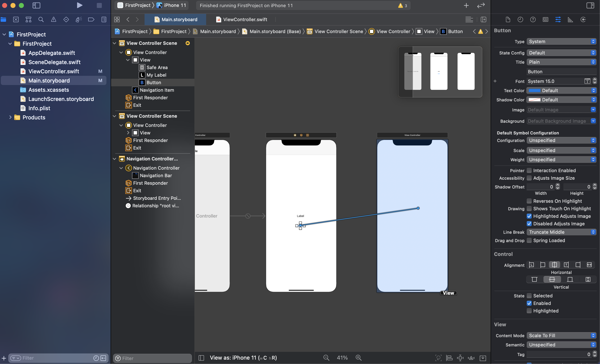
Task: Open the State Config dropdown
Action: 561,53
